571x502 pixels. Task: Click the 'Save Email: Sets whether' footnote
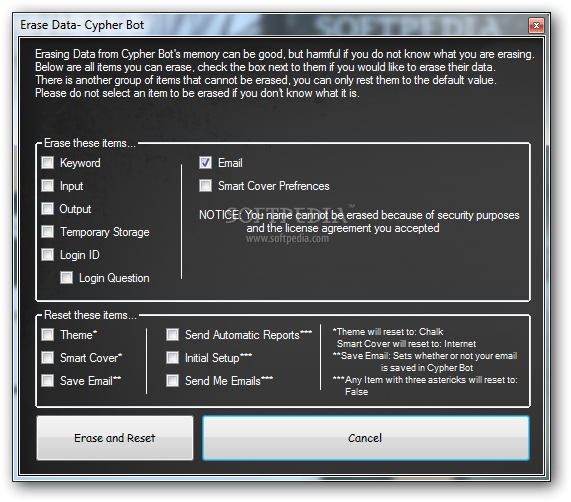425,361
